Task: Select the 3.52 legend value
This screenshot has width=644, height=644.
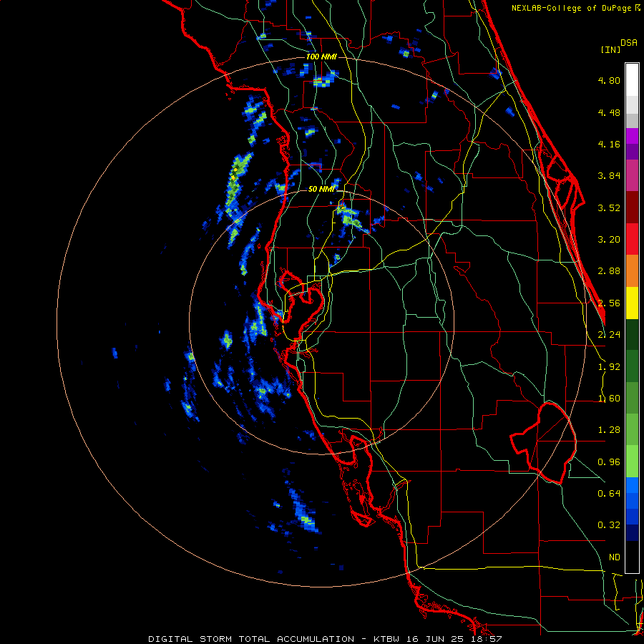Action: tap(609, 208)
